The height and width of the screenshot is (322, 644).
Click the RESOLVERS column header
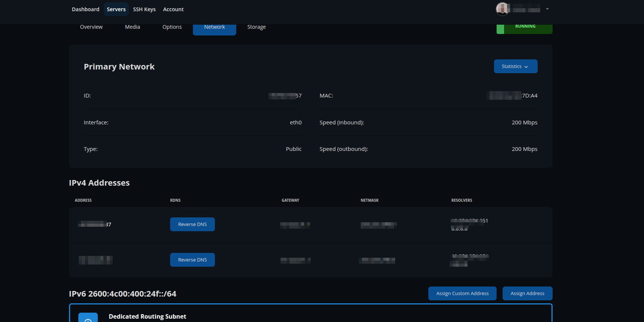point(462,201)
